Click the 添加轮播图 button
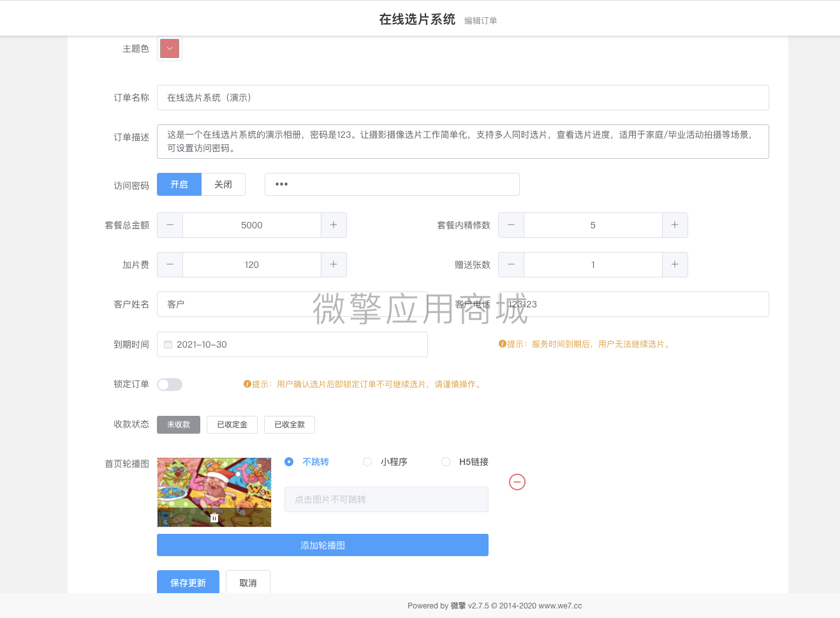The width and height of the screenshot is (840, 618). click(323, 545)
